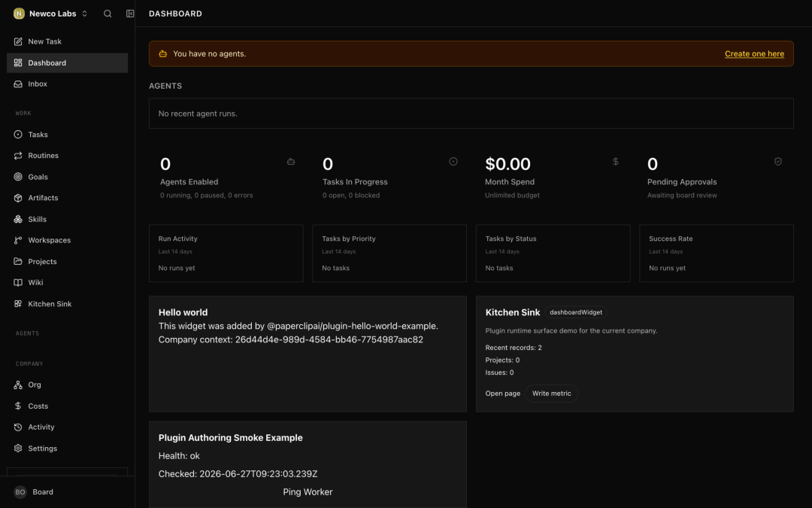812x508 pixels.
Task: Click the Settings gear icon
Action: [x=18, y=449]
